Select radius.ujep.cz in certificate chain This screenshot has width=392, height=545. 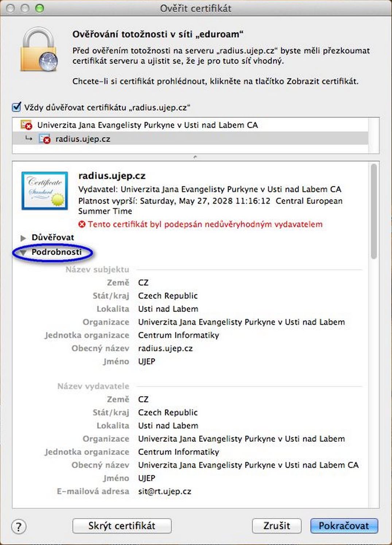83,139
